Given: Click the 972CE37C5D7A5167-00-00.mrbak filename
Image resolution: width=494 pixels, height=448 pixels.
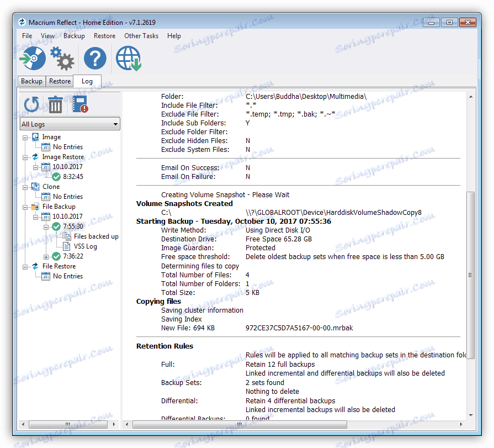Looking at the screenshot, I should (299, 328).
